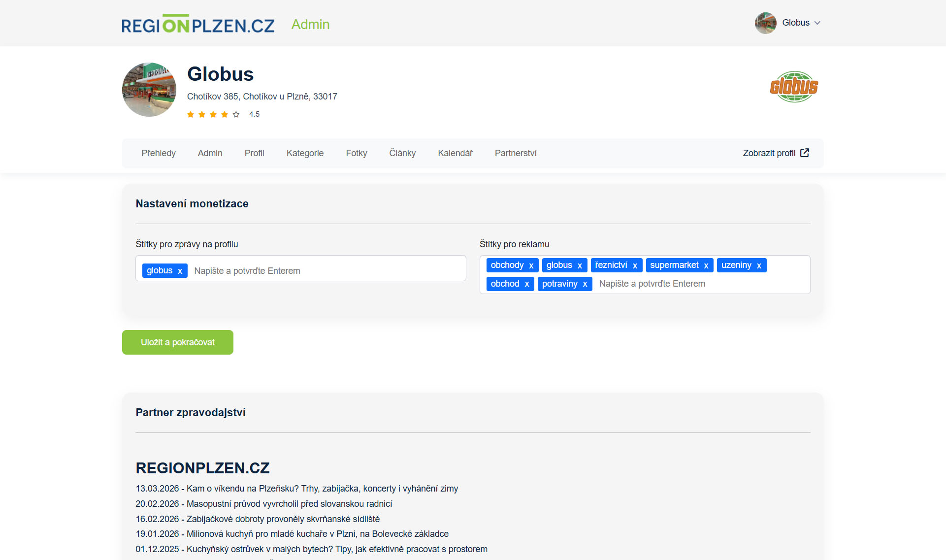Open the Články tab
The width and height of the screenshot is (946, 560).
coord(402,153)
